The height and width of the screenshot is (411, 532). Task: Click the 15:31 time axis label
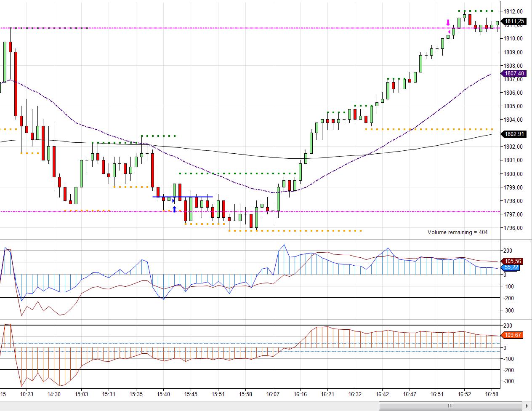(x=109, y=395)
